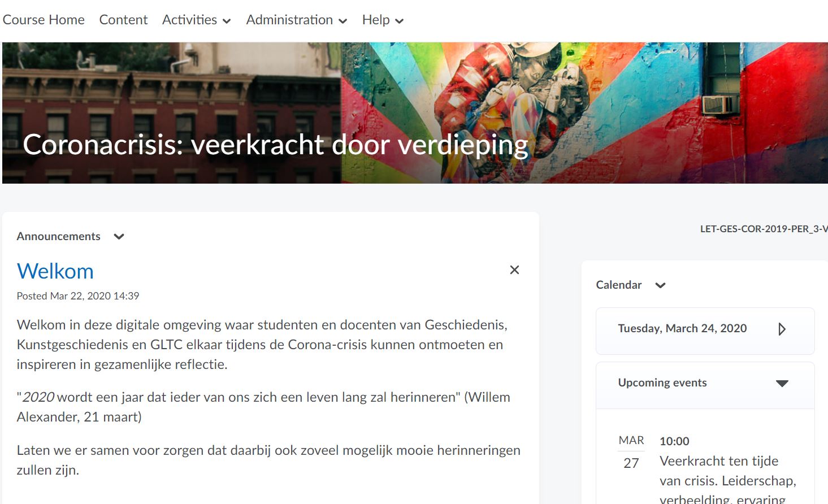Viewport: 828px width, 504px height.
Task: Click the Posted Mar 22, 2020 timestamp
Action: click(78, 296)
